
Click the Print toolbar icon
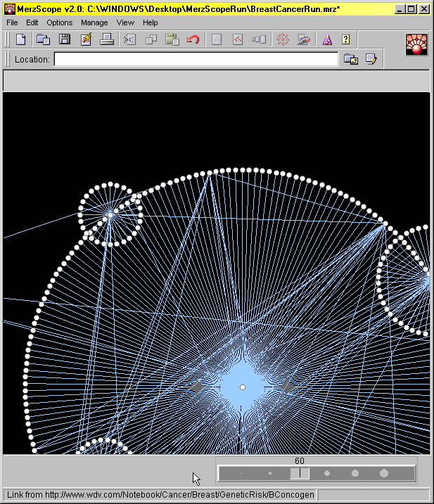click(x=107, y=39)
